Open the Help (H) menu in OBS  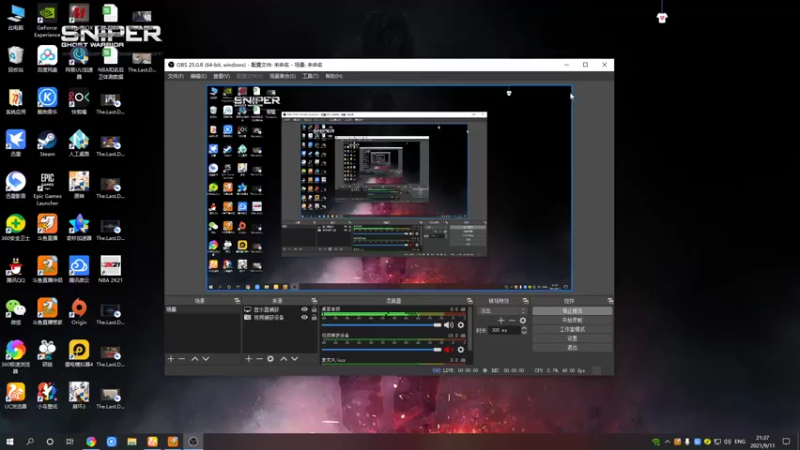[334, 76]
